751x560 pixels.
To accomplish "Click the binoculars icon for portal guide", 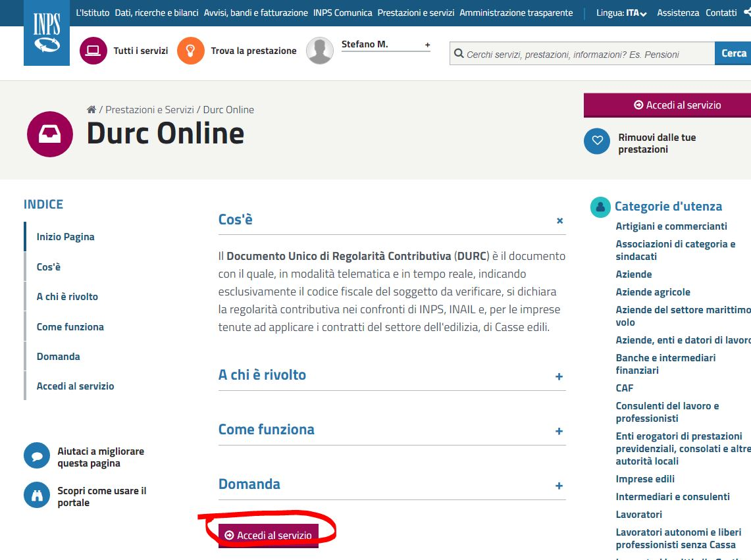I will coord(37,495).
